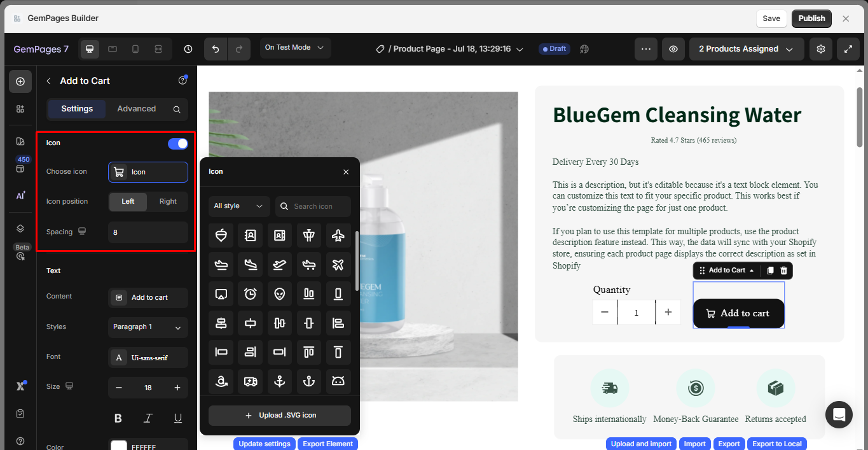The height and width of the screenshot is (450, 868).
Task: Switch to the Advanced tab
Action: [136, 109]
